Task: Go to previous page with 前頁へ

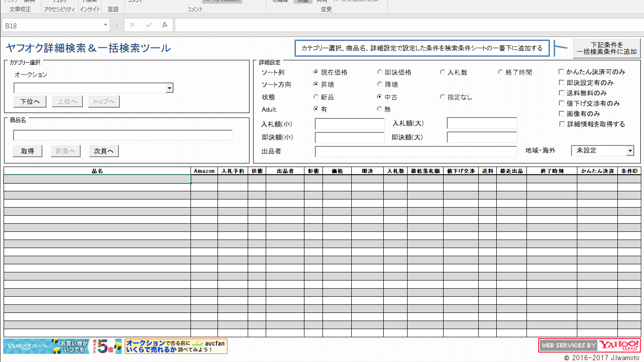Action: pyautogui.click(x=65, y=151)
